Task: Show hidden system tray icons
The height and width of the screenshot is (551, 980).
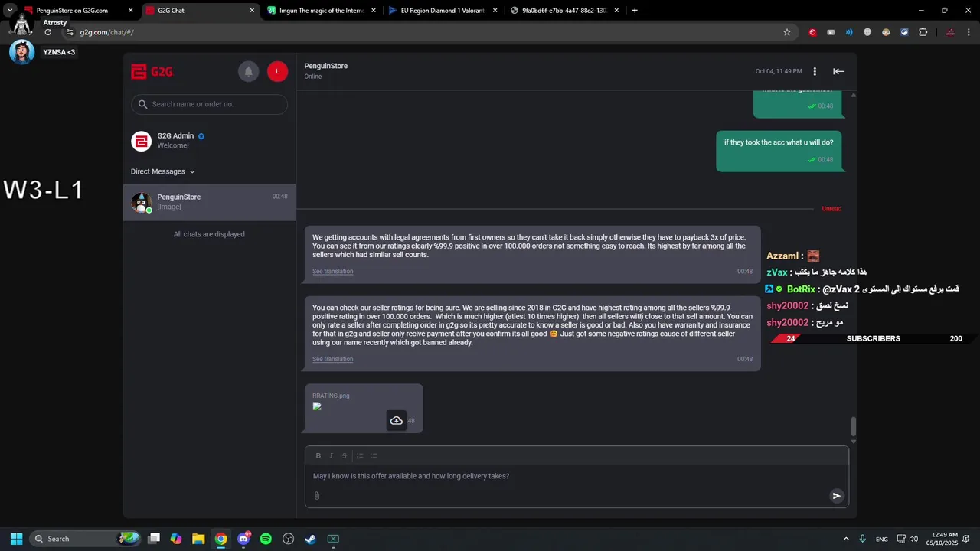Action: pos(846,539)
